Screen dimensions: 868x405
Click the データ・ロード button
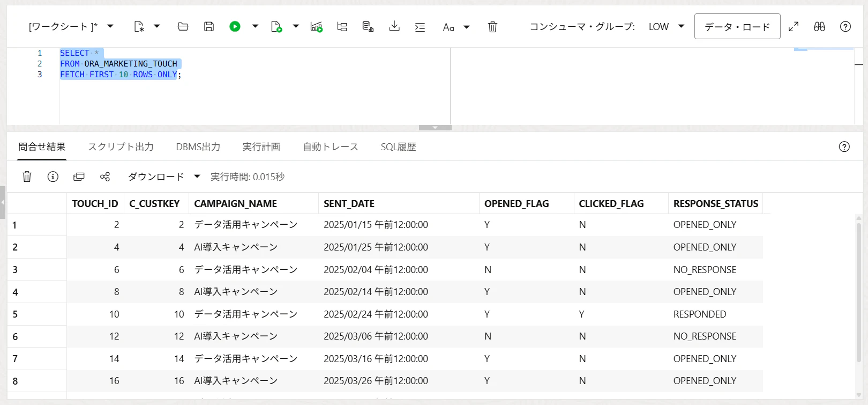[x=737, y=26]
